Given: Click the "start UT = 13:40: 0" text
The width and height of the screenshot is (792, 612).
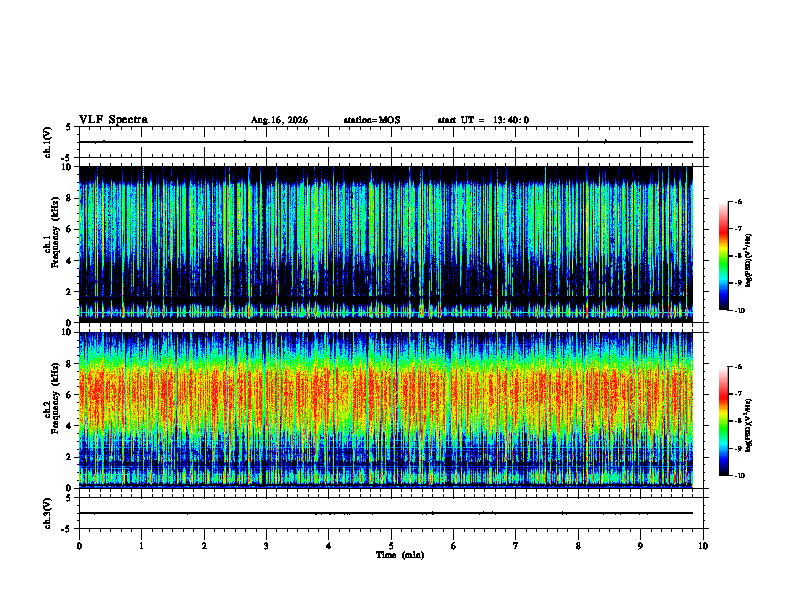Looking at the screenshot, I should [483, 120].
